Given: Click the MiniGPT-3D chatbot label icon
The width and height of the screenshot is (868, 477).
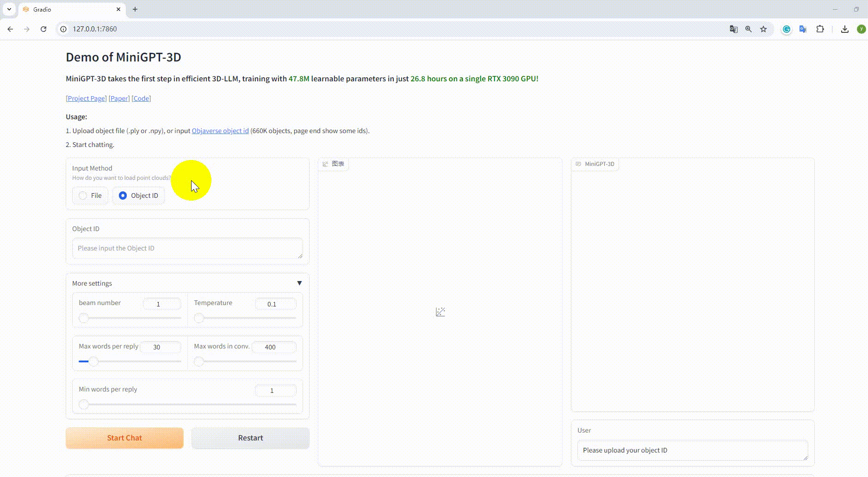Looking at the screenshot, I should tap(578, 164).
